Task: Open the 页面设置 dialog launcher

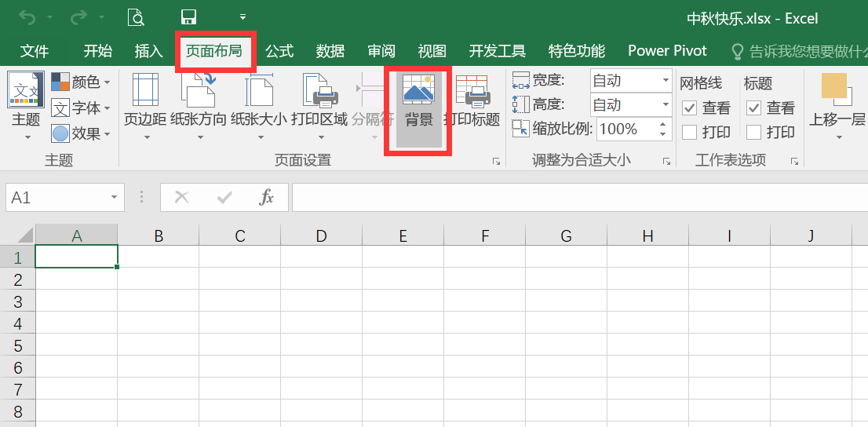Action: tap(496, 161)
